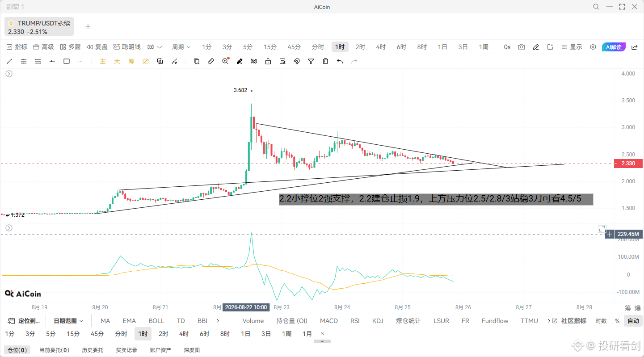This screenshot has height=357, width=644.
Task: Open the search magnifier in title bar
Action: tap(596, 7)
